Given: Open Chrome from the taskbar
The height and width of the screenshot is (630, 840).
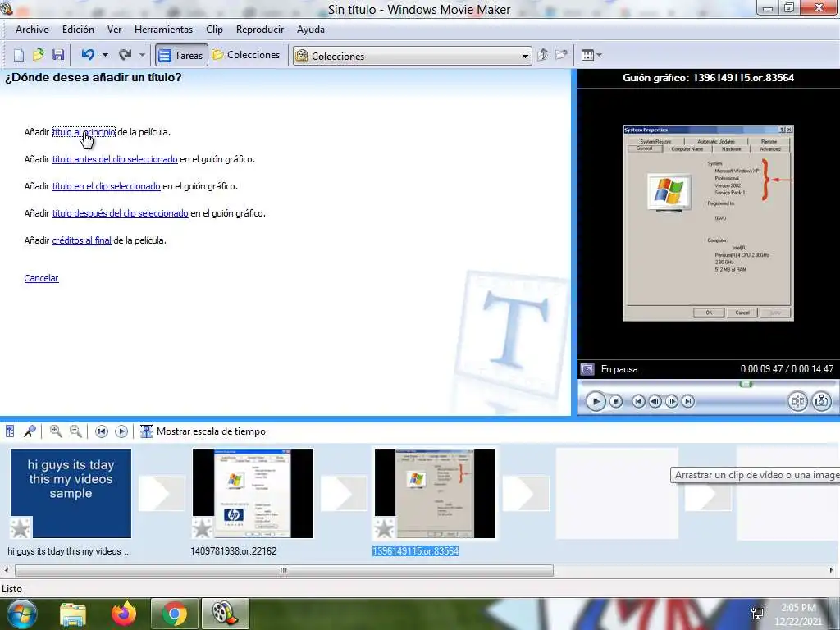Looking at the screenshot, I should tap(175, 614).
